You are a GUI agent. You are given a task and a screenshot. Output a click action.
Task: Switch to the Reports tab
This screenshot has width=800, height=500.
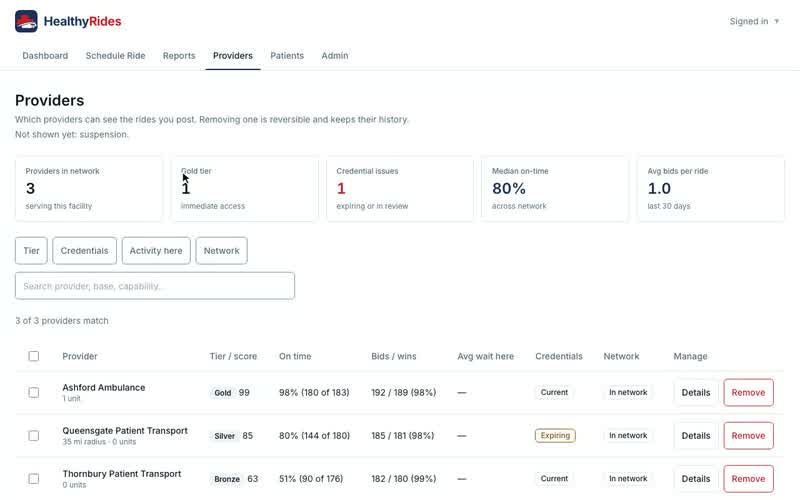[179, 56]
